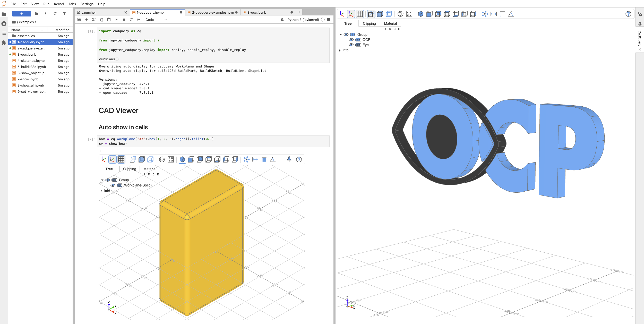Screen dimensions: 644x324
Task: Hide the Eye object via its eye icon
Action: 351,45
